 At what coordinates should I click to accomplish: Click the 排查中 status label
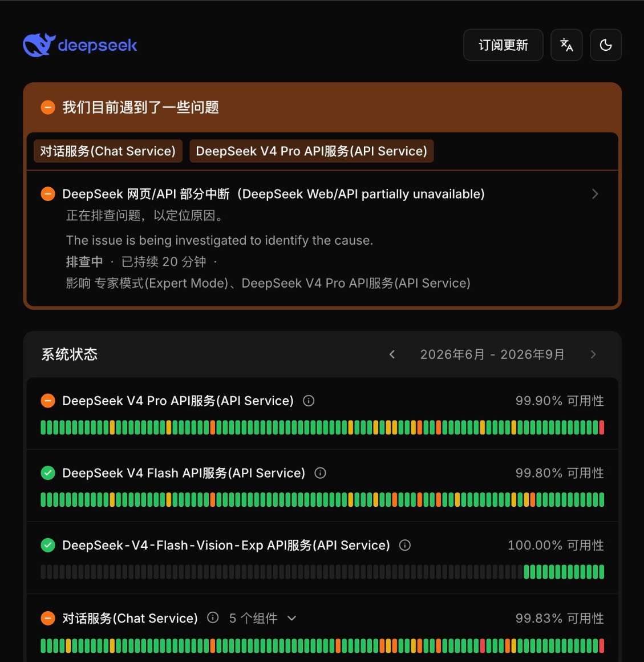tap(84, 262)
